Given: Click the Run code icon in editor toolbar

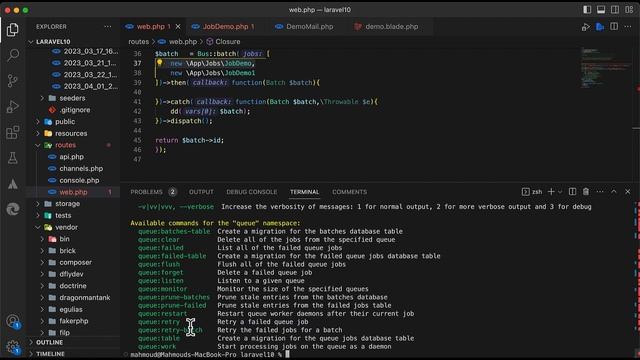Looking at the screenshot, I should 586,27.
